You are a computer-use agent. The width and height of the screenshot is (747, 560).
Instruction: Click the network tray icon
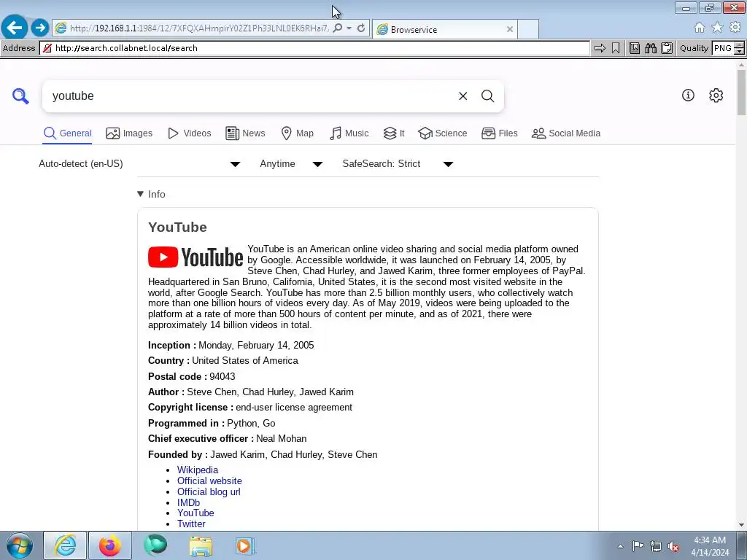[656, 546]
